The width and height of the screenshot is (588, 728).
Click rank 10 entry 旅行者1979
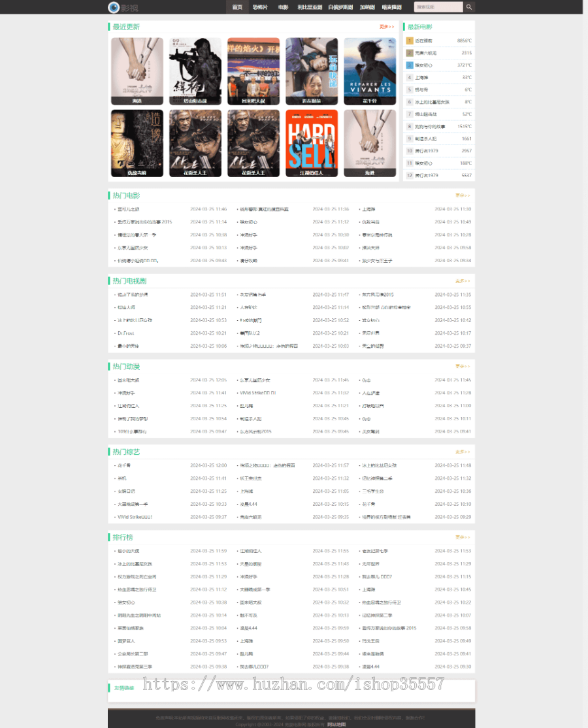click(x=427, y=151)
